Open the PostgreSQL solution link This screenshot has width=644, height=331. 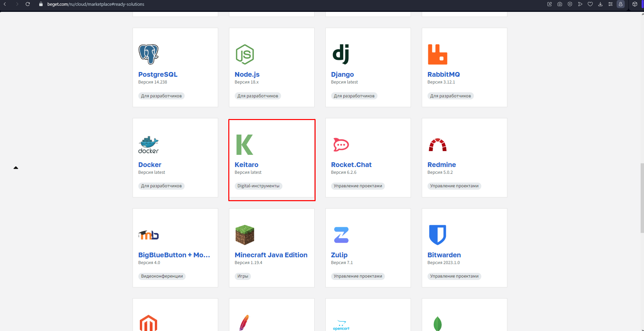[158, 74]
